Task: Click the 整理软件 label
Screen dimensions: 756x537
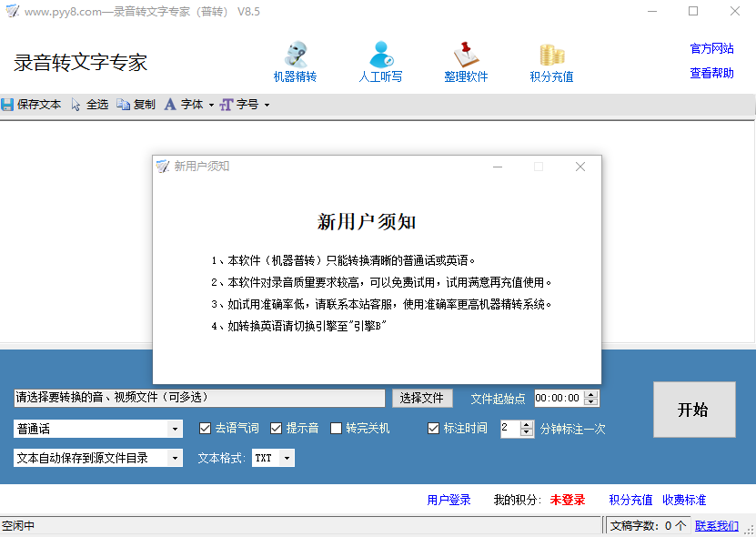Action: coord(466,76)
